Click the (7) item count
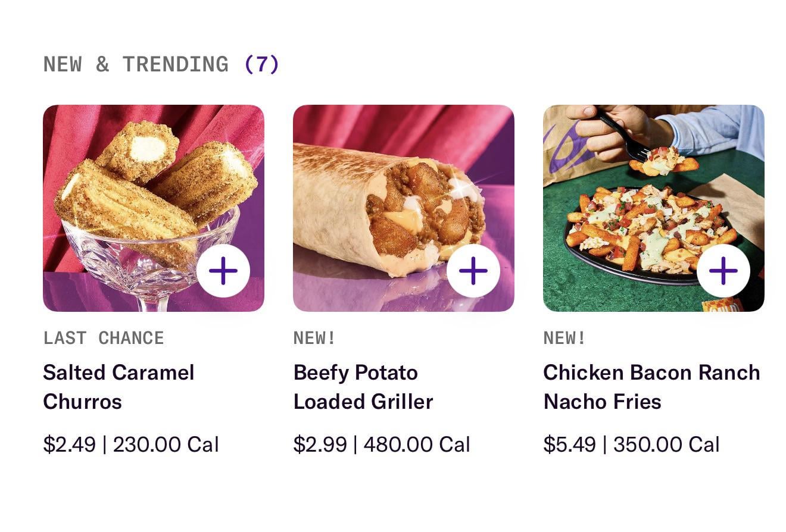Image resolution: width=786 pixels, height=532 pixels. click(x=261, y=64)
